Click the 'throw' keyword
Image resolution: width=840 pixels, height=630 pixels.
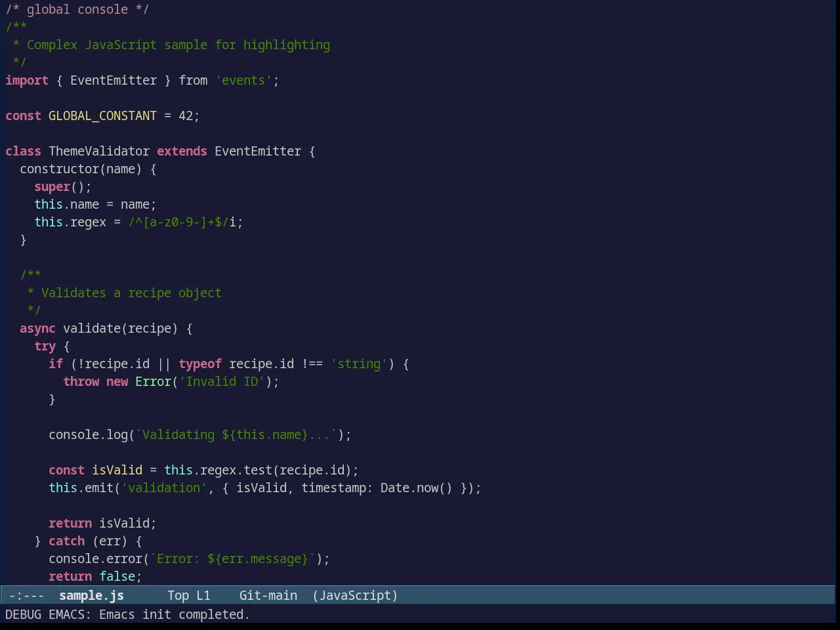(x=81, y=381)
